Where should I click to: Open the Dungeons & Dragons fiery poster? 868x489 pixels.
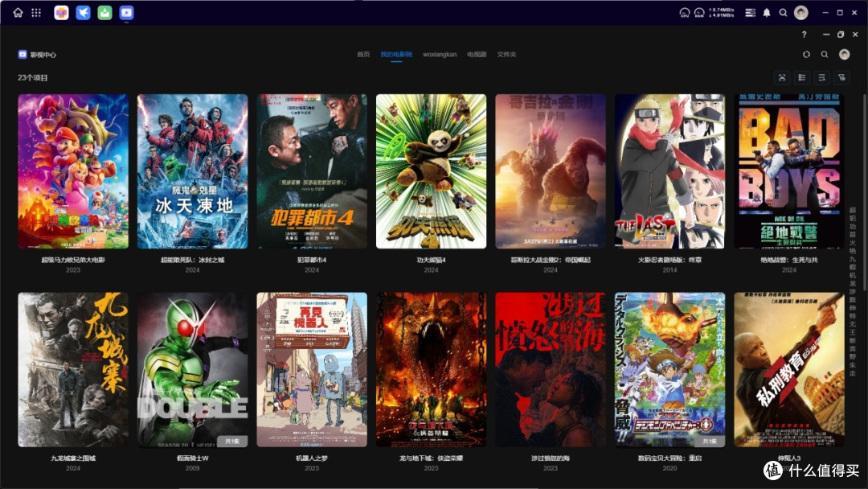click(432, 369)
